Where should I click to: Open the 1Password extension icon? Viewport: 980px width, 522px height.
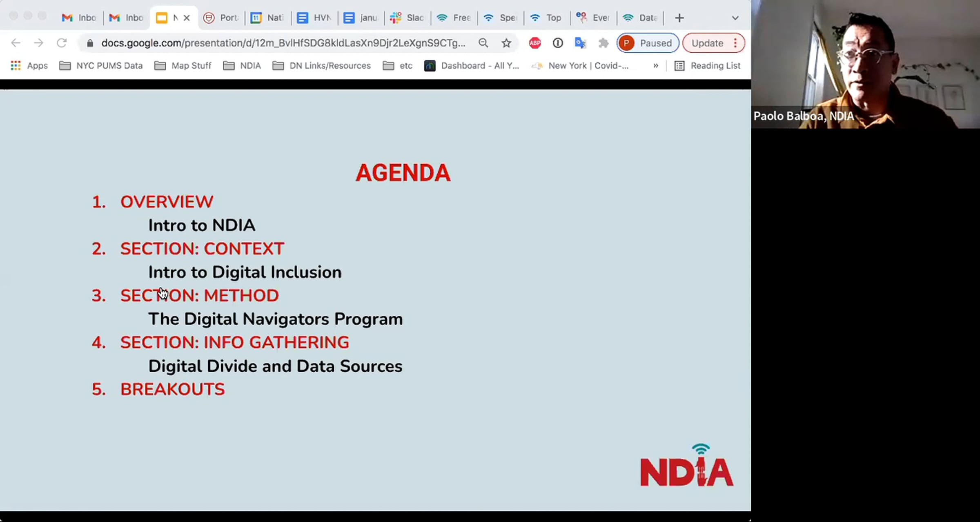pos(558,43)
